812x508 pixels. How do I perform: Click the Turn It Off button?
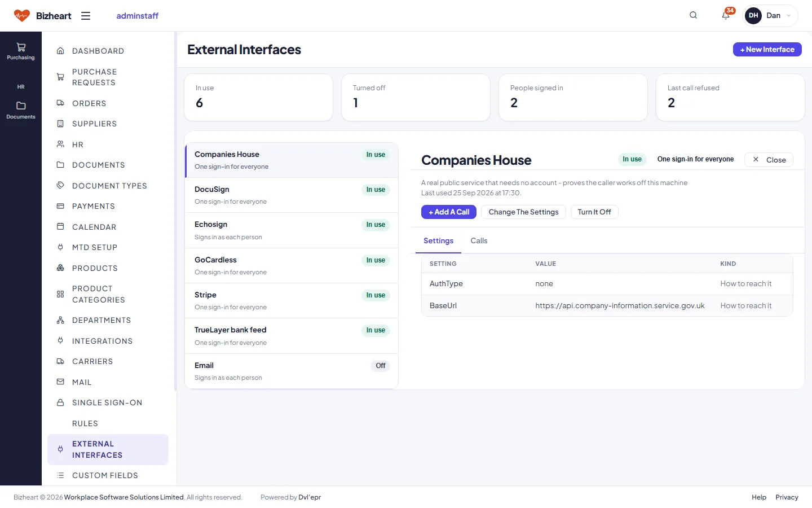[x=594, y=212]
